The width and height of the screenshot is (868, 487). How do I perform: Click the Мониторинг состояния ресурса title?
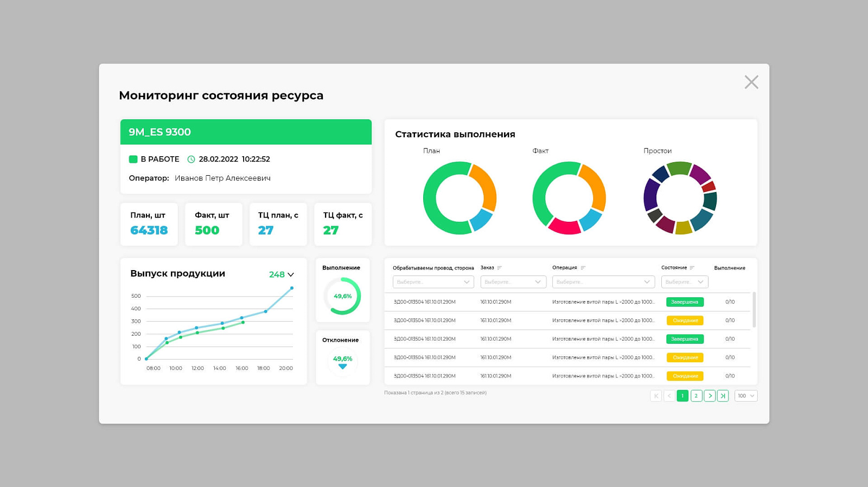pos(221,95)
